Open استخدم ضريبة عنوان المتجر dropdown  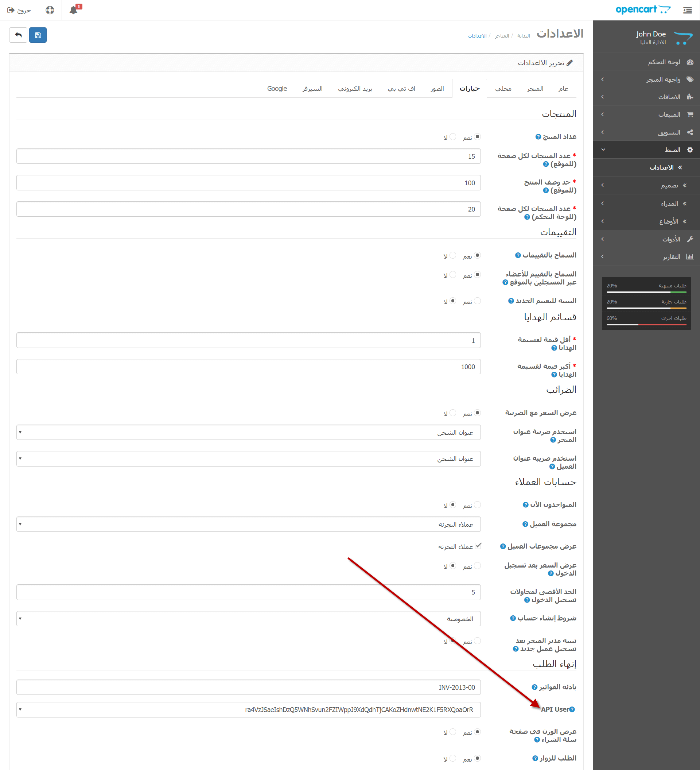249,432
